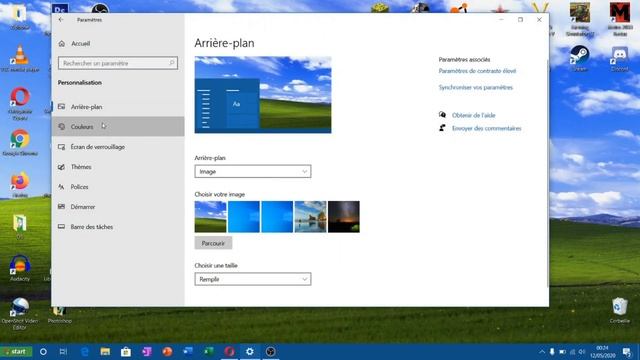Select the Photoshop desktop shortcut
The width and height of the screenshot is (640, 360).
pyautogui.click(x=60, y=315)
